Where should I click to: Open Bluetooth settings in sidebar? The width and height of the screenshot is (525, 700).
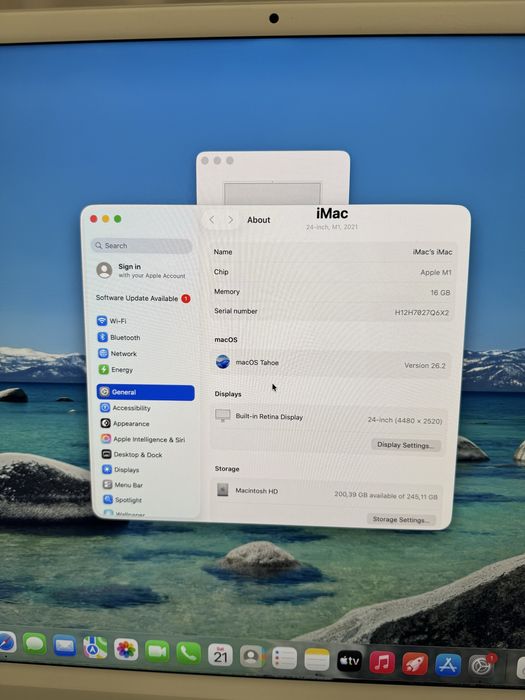pyautogui.click(x=119, y=338)
